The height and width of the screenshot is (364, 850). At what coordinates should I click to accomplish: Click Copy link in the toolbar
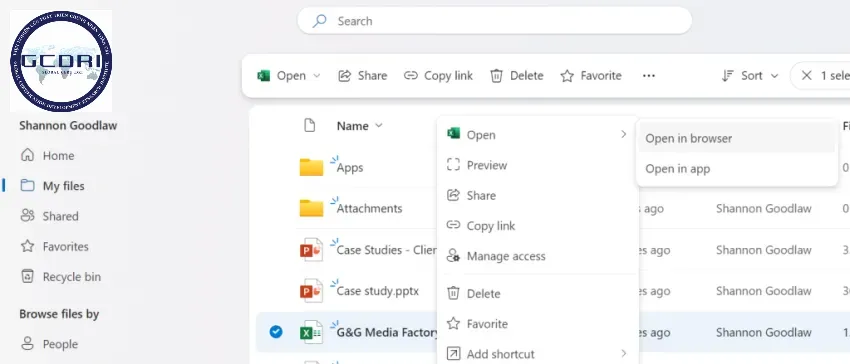[x=439, y=76]
